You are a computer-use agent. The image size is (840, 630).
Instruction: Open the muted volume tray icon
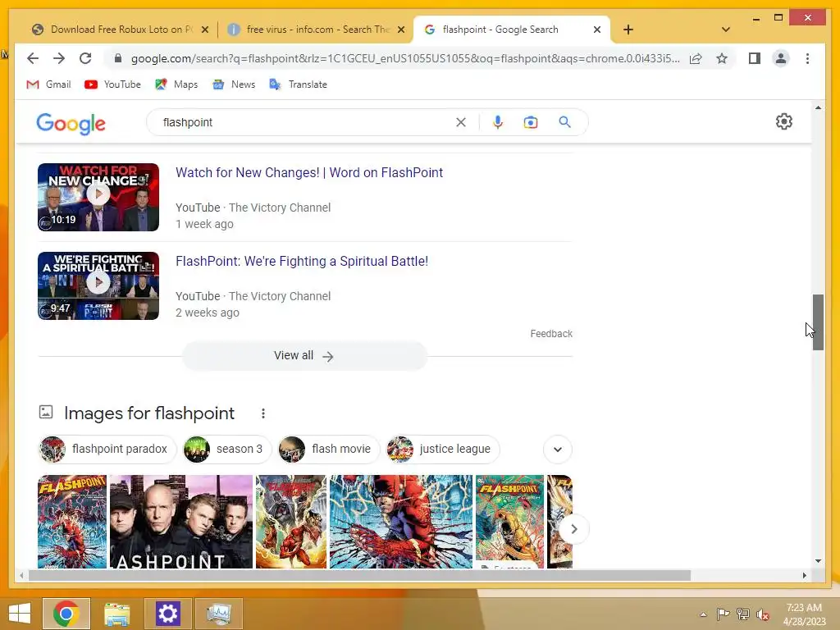coord(763,614)
